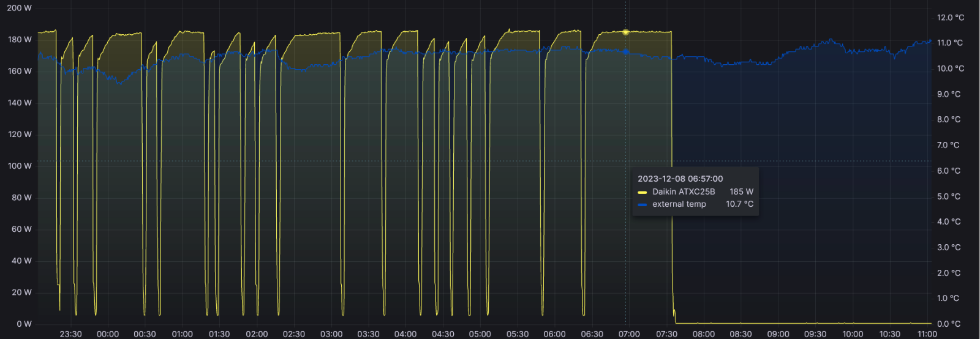The height and width of the screenshot is (339, 980).
Task: Click the '12.0 °C' right axis label
Action: [951, 17]
